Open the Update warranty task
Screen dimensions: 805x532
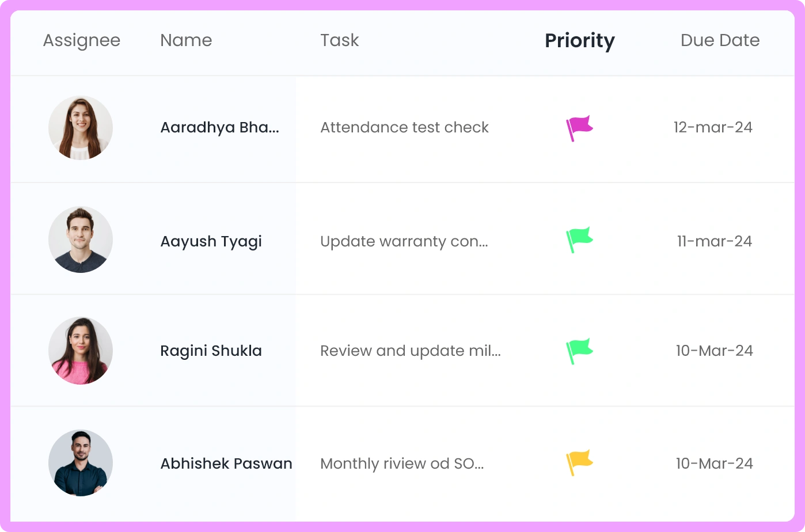(404, 241)
